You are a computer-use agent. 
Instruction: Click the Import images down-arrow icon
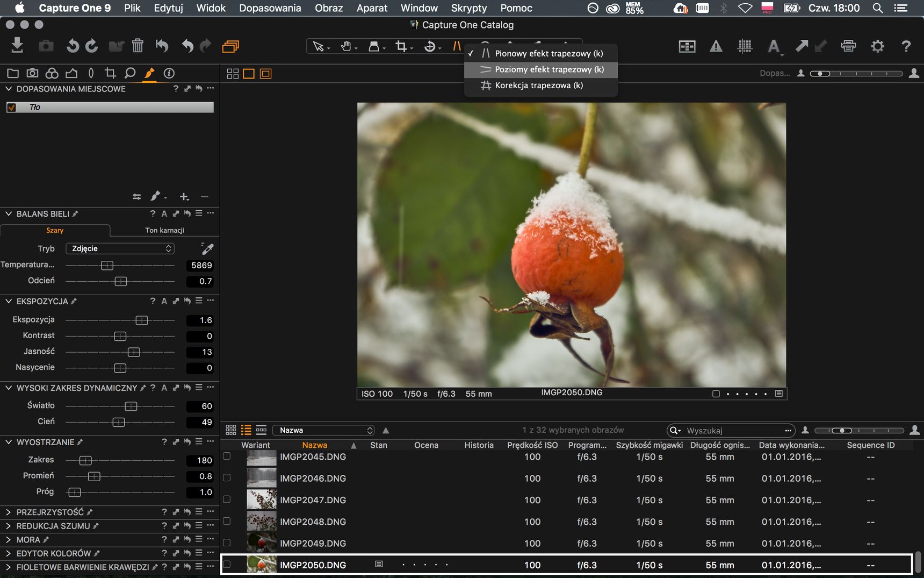[17, 46]
